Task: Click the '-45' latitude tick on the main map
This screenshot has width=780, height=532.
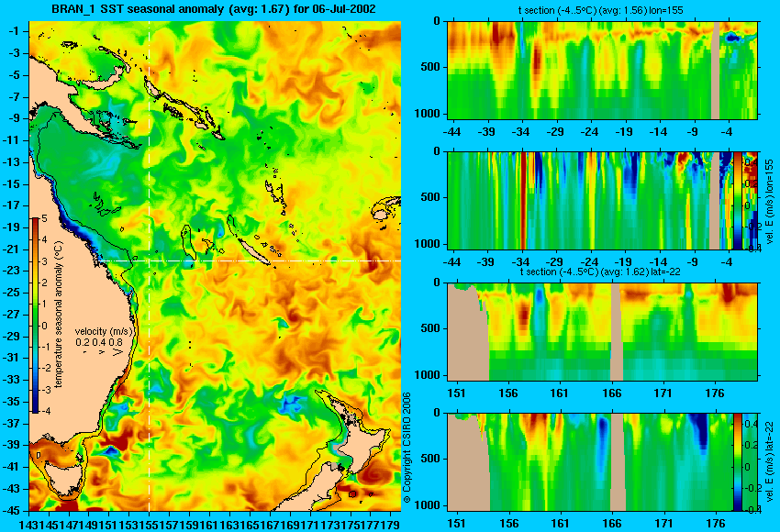Action: tap(13, 511)
